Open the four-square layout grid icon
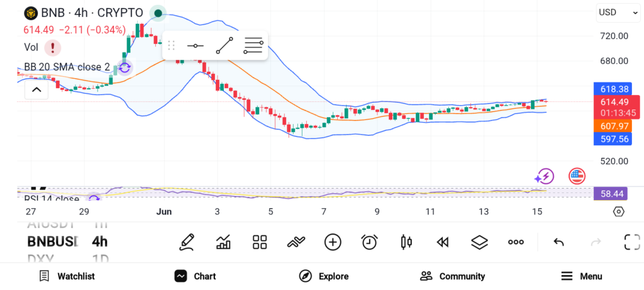This screenshot has height=290, width=644. [260, 242]
